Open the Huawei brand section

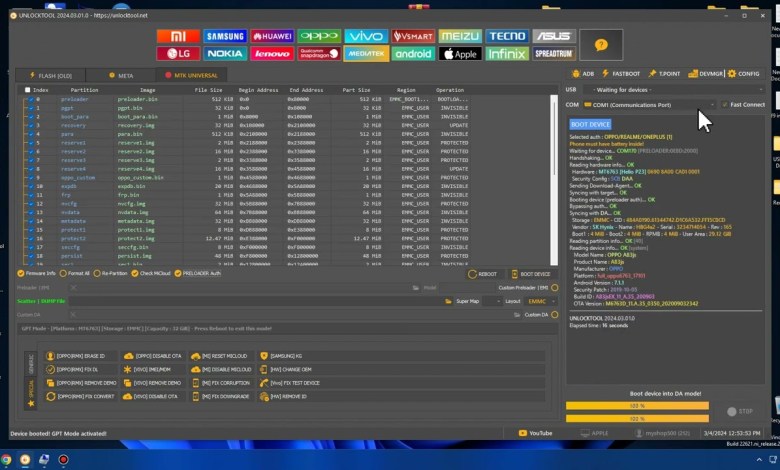click(272, 36)
